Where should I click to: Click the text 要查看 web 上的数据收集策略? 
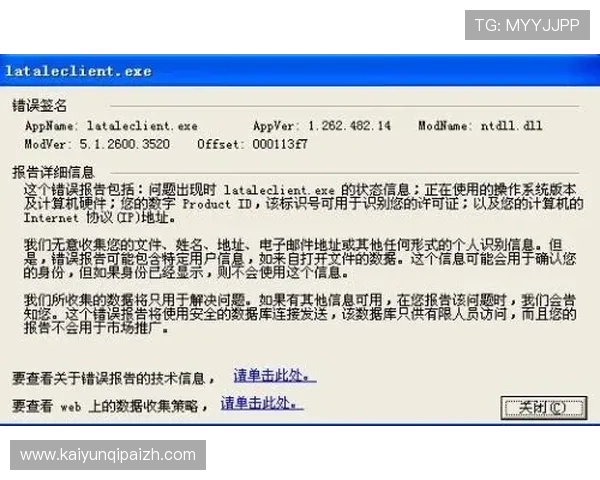pos(110,406)
